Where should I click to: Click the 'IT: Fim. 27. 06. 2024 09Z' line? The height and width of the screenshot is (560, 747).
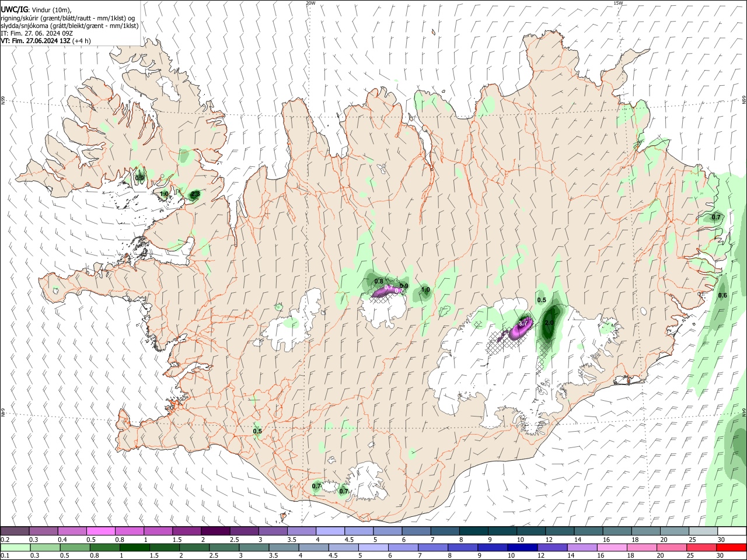pos(37,33)
